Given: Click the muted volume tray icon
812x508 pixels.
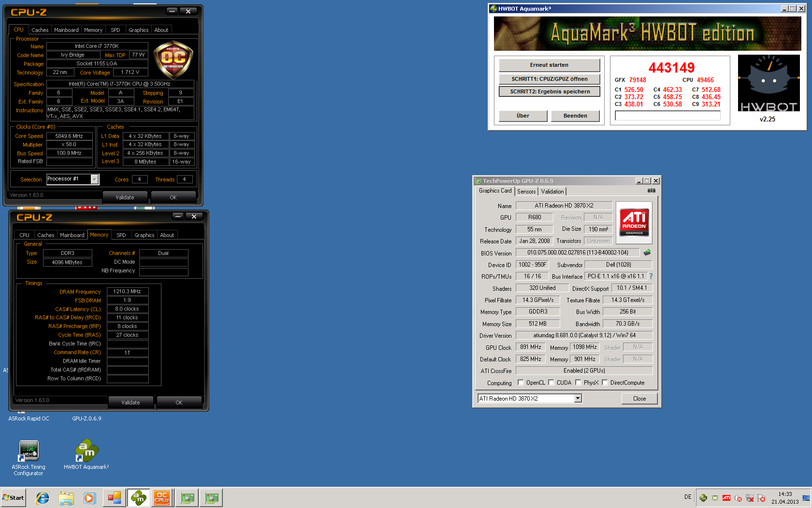Looking at the screenshot, I should tap(738, 498).
